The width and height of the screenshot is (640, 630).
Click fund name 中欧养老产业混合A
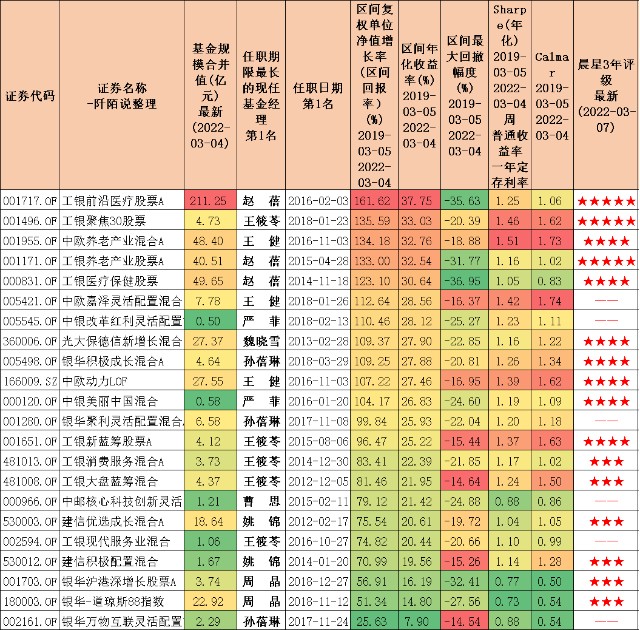point(122,240)
